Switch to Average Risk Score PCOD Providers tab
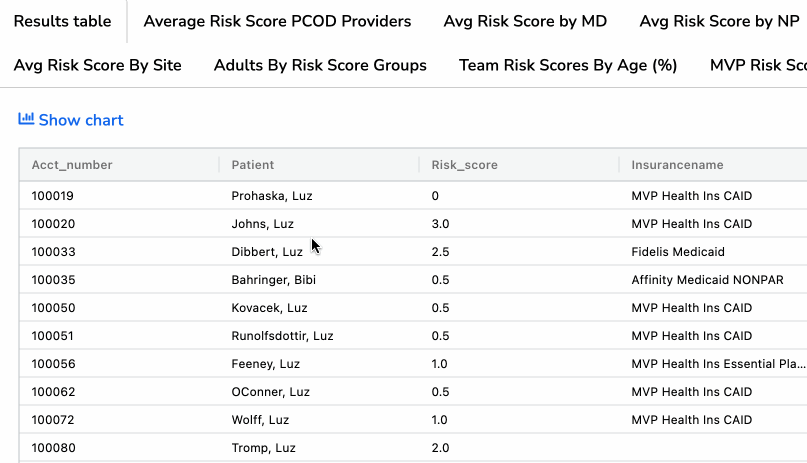This screenshot has height=463, width=807. click(x=277, y=21)
